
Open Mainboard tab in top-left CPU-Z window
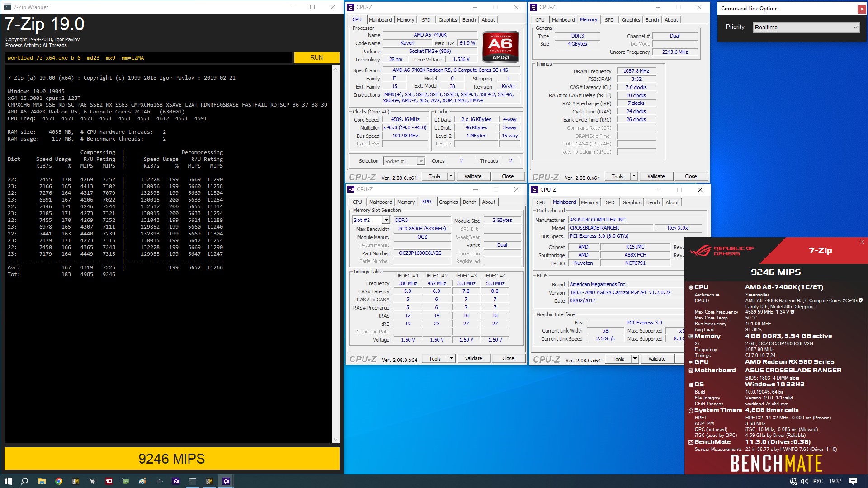click(380, 20)
